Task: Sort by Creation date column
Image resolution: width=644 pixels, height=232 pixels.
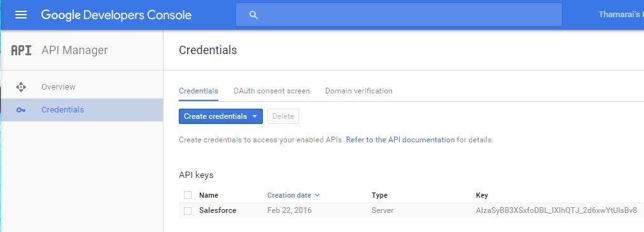Action: (293, 195)
